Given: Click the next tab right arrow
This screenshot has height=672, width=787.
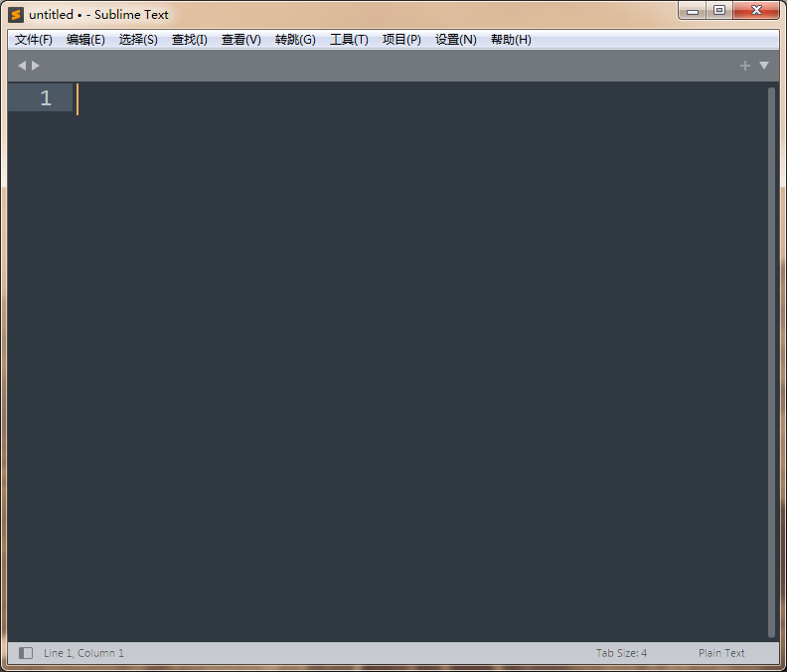Looking at the screenshot, I should click(35, 66).
